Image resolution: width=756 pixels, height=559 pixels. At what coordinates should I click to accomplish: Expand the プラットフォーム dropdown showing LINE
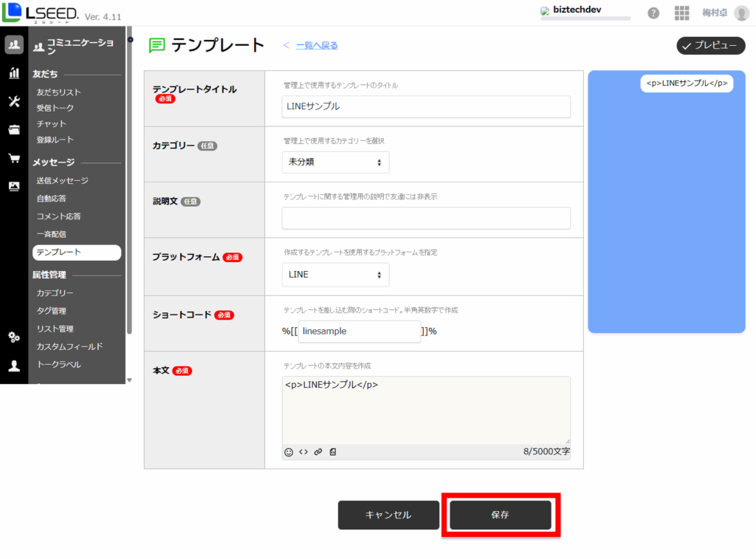pos(335,275)
